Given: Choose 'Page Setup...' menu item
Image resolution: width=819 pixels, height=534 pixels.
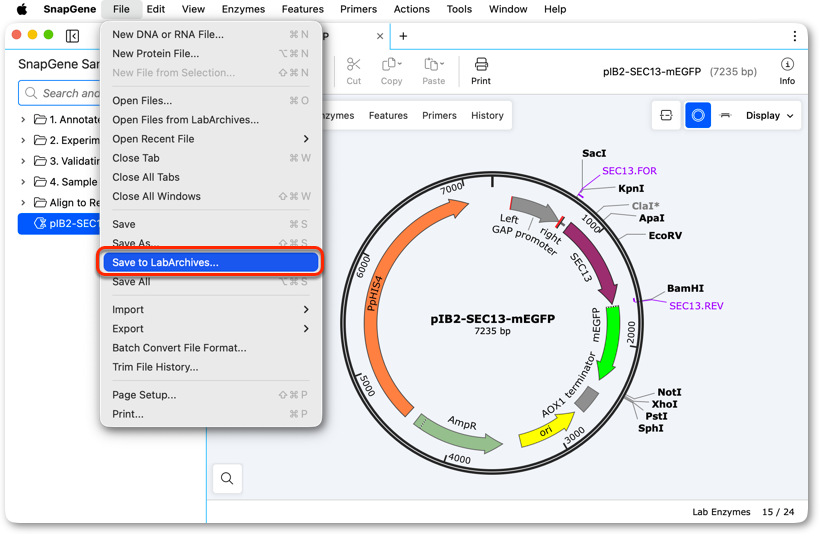Looking at the screenshot, I should [211, 395].
